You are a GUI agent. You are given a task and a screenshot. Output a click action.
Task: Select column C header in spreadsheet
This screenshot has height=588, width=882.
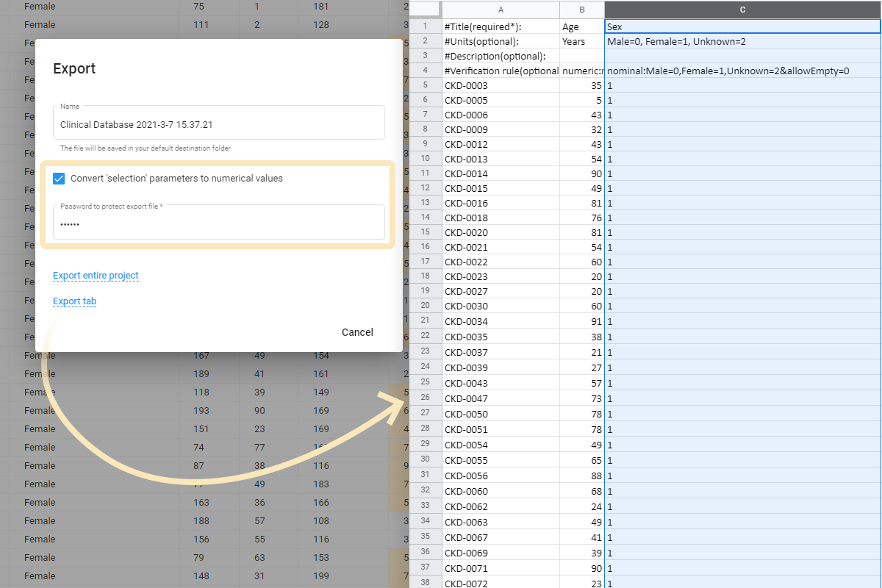click(x=742, y=10)
